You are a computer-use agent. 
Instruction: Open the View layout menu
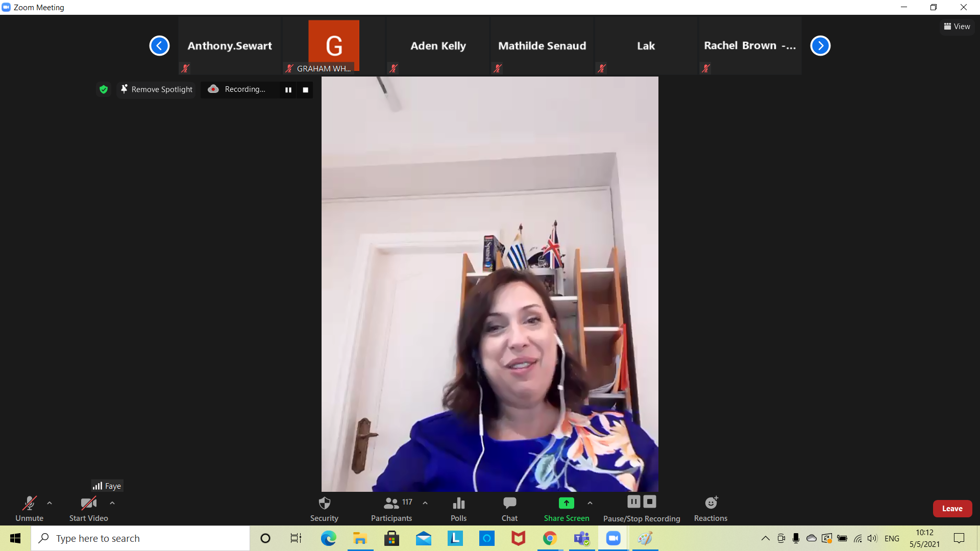point(957,27)
